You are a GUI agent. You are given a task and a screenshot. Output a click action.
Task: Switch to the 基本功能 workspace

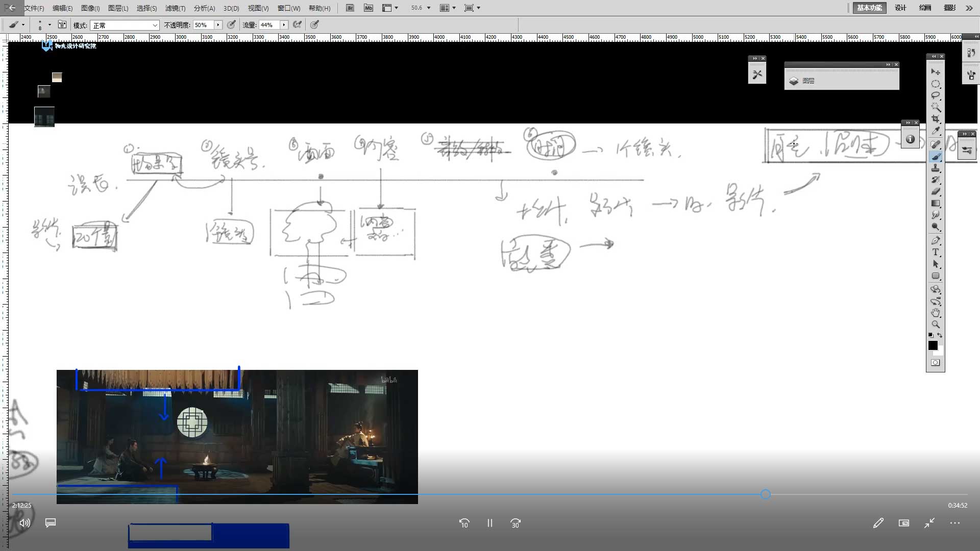tap(869, 8)
